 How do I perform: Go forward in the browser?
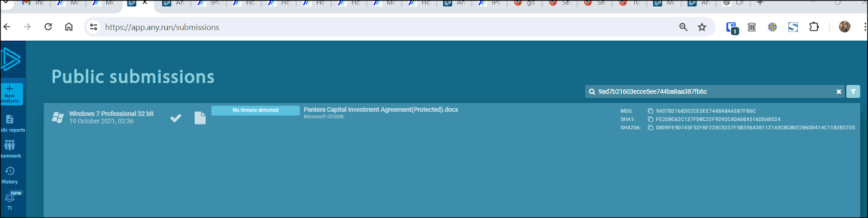(27, 27)
